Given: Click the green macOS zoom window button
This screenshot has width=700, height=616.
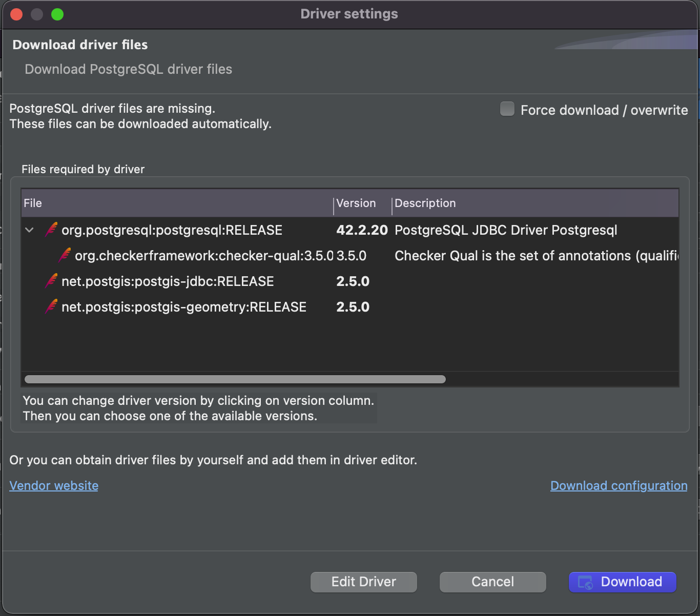Looking at the screenshot, I should pos(57,14).
